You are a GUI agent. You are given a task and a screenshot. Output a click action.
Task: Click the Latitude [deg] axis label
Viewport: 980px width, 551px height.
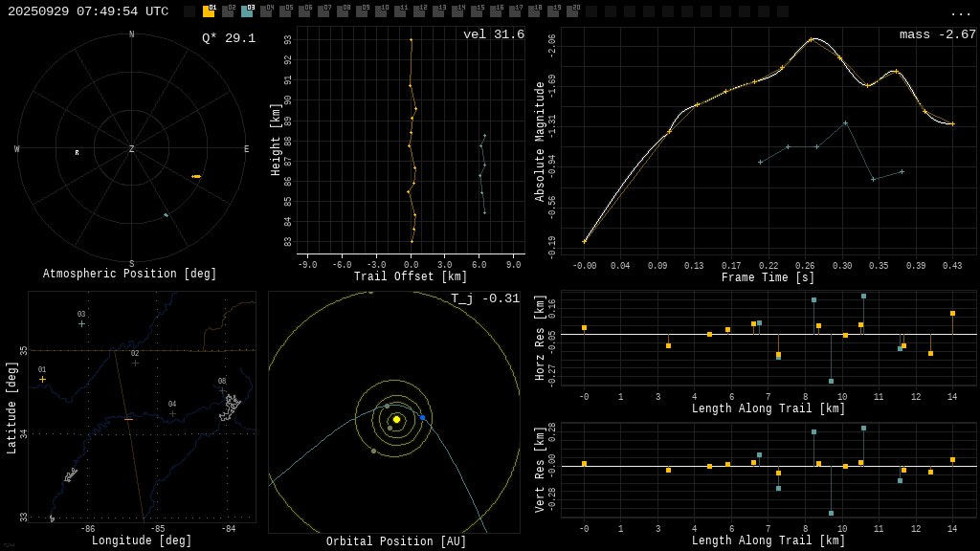tap(11, 408)
